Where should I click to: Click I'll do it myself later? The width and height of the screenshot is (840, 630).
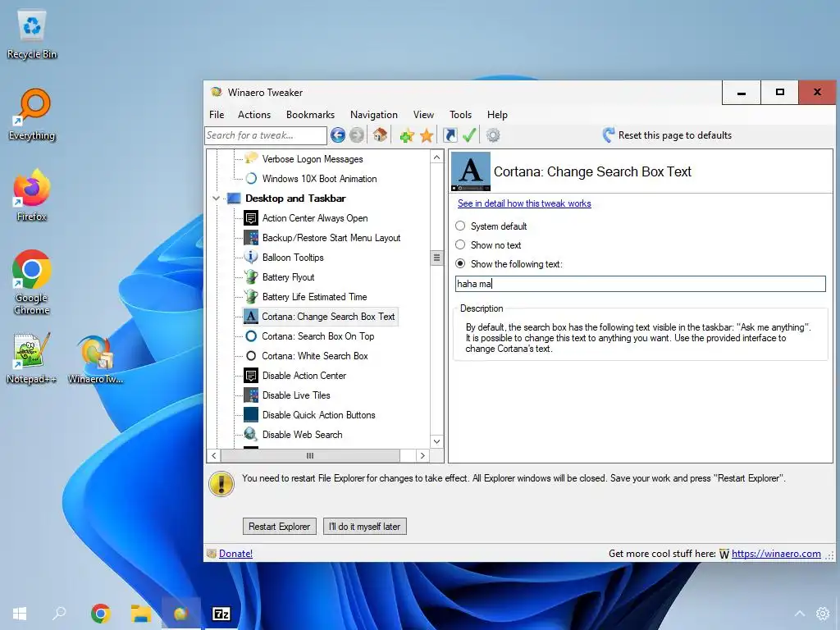pyautogui.click(x=365, y=527)
